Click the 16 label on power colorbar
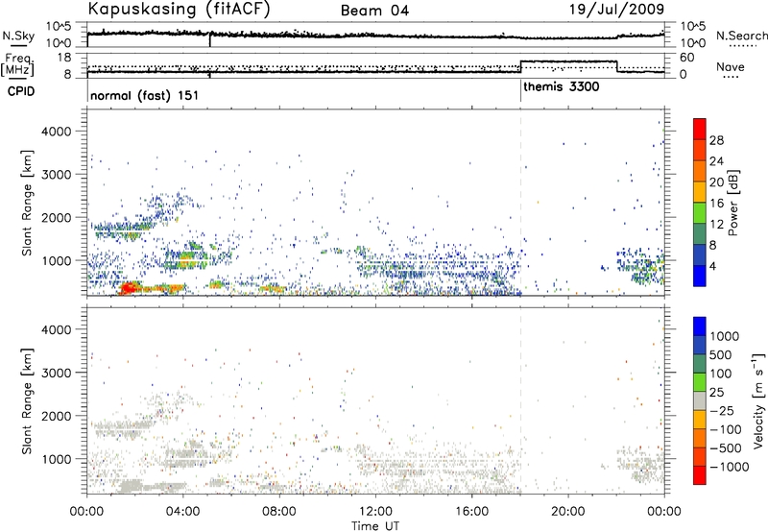 tap(716, 204)
